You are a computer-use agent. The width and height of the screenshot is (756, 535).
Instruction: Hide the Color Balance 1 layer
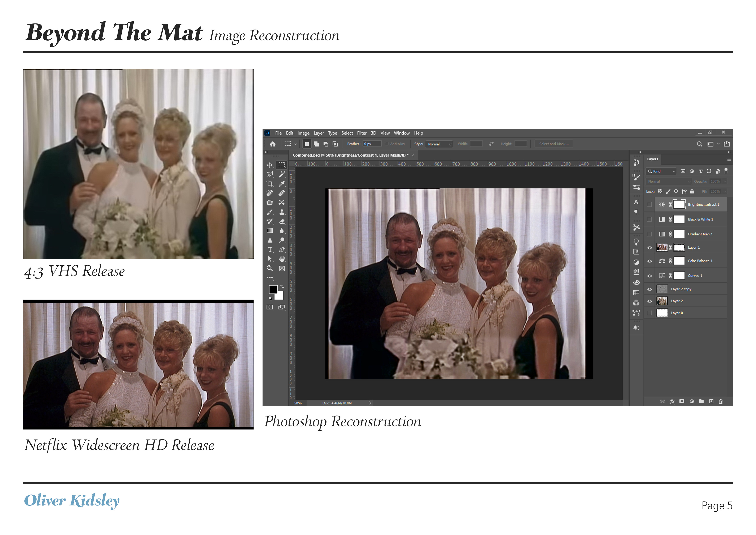click(649, 261)
